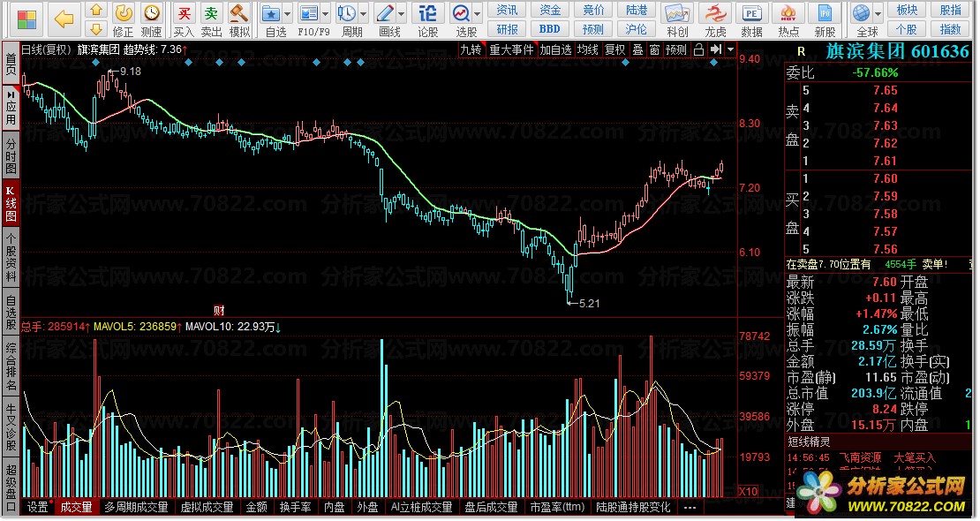Click 加自选 add to watchlist
This screenshot has width=980, height=521.
[x=555, y=49]
